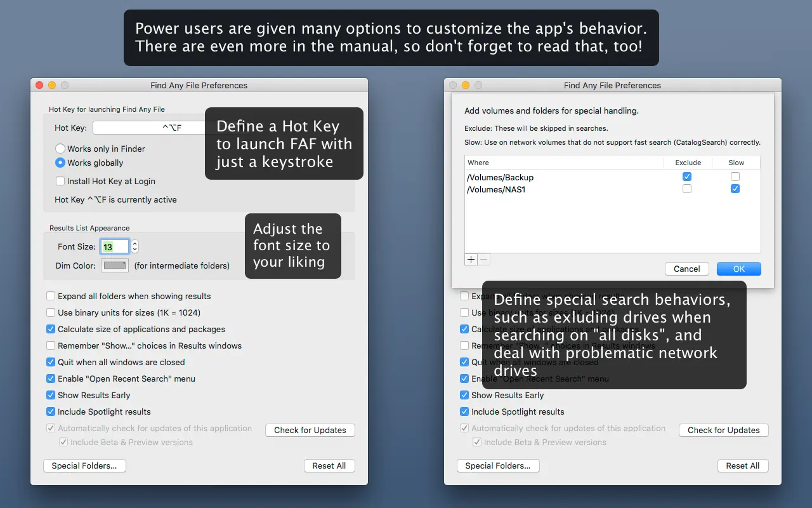The height and width of the screenshot is (508, 812).
Task: Click the Font Size stepper arrows
Action: 134,247
